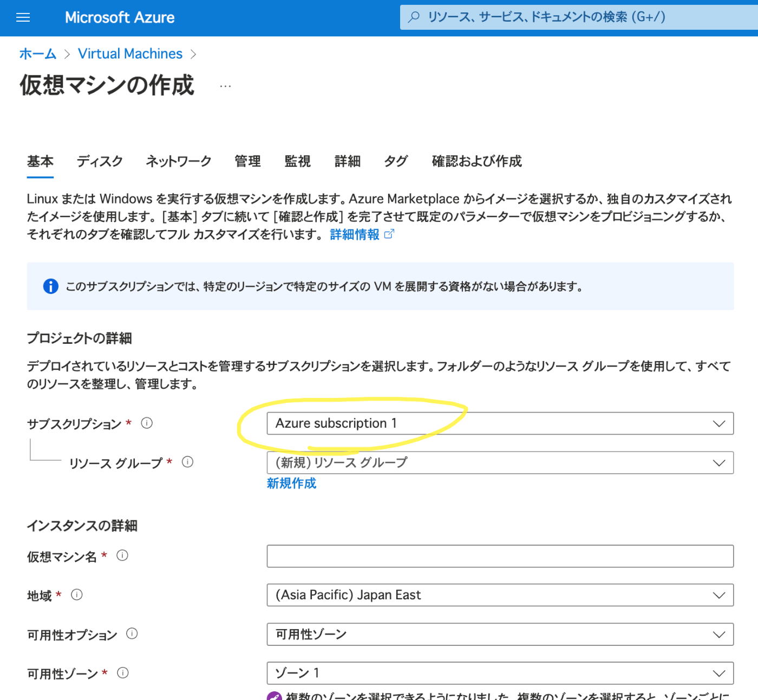
Task: Click the blue info icon in the notice banner
Action: [x=50, y=286]
